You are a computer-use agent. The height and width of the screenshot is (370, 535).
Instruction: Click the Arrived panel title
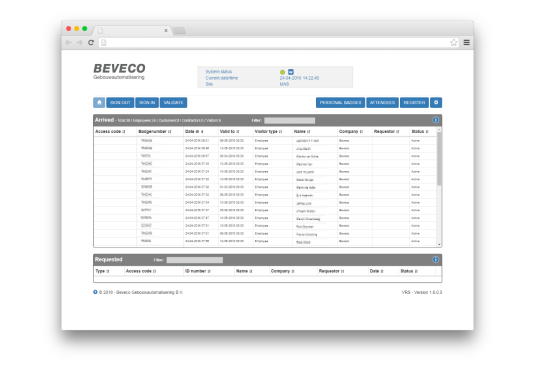(x=104, y=120)
